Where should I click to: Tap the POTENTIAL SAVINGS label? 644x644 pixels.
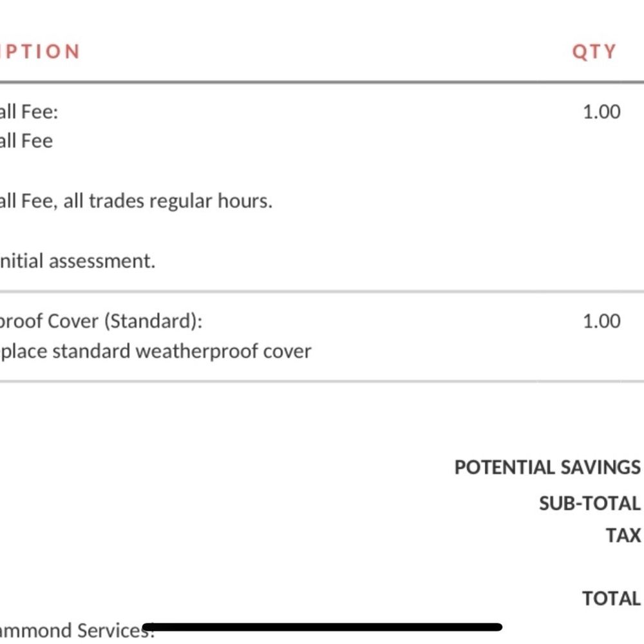pos(547,468)
